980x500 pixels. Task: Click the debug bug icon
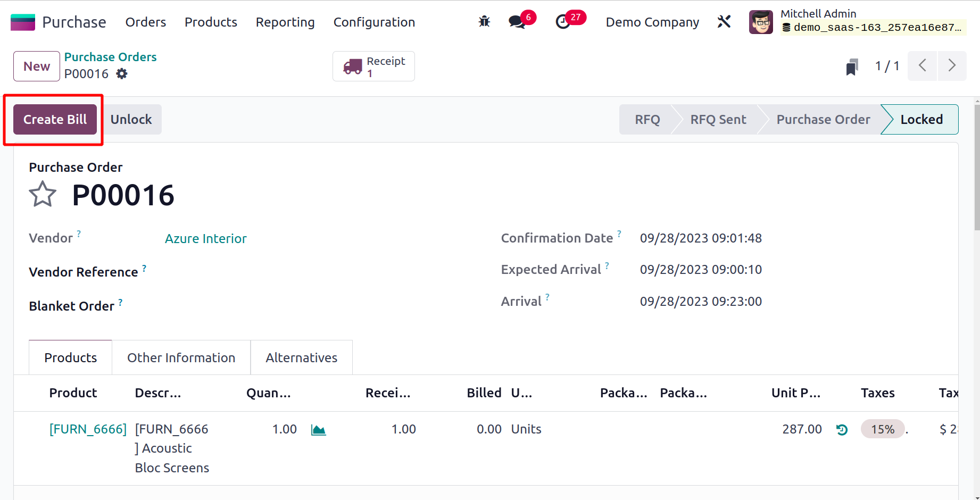(484, 22)
